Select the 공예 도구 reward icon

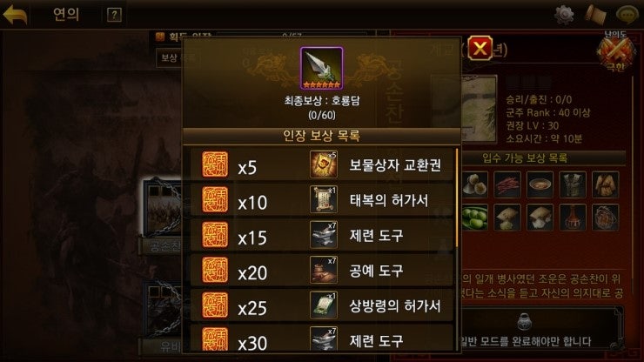[324, 270]
